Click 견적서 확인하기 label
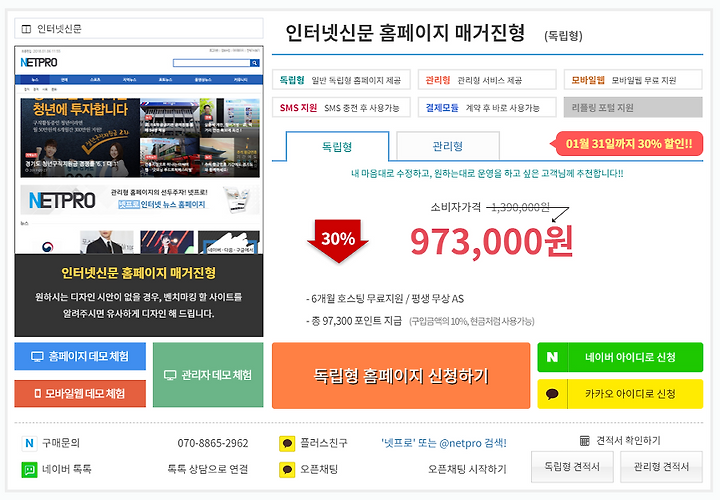Screen dimensions: 720x500 628,441
